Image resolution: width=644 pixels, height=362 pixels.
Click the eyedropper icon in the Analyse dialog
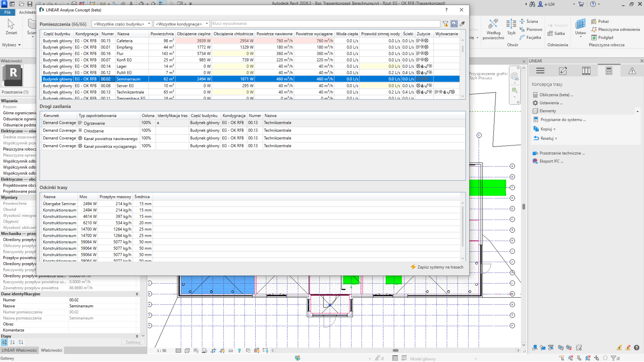point(462,24)
